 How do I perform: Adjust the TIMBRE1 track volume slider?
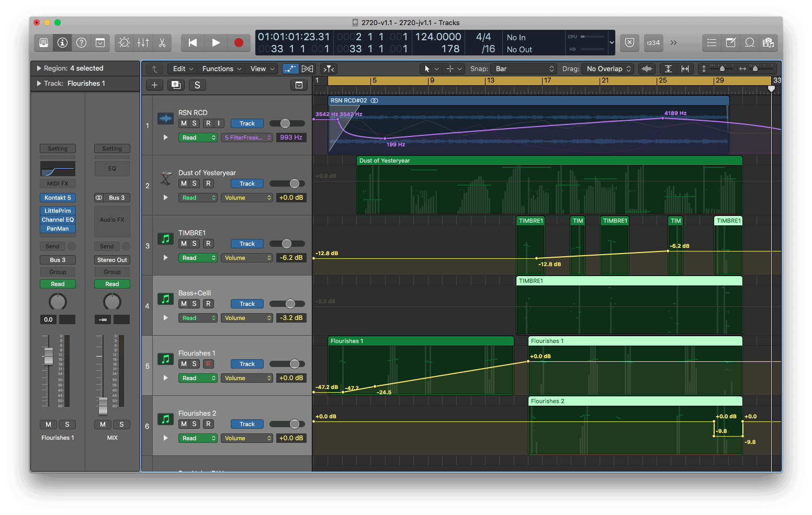[x=287, y=244]
